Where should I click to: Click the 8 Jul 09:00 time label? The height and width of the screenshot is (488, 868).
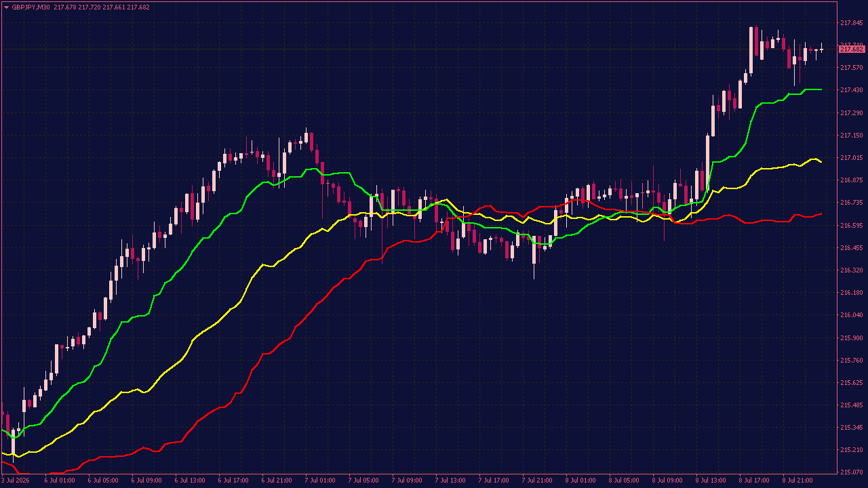[x=667, y=481]
